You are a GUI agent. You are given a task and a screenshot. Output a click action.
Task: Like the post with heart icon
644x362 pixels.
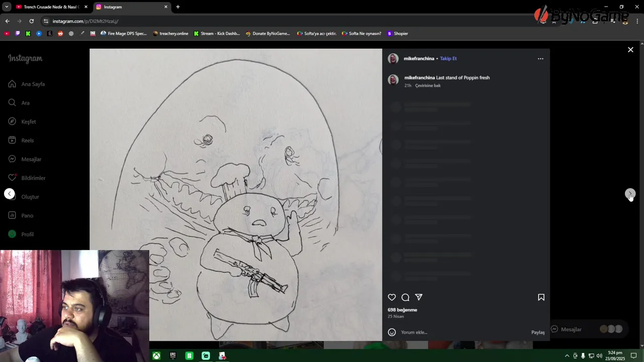coord(392,297)
